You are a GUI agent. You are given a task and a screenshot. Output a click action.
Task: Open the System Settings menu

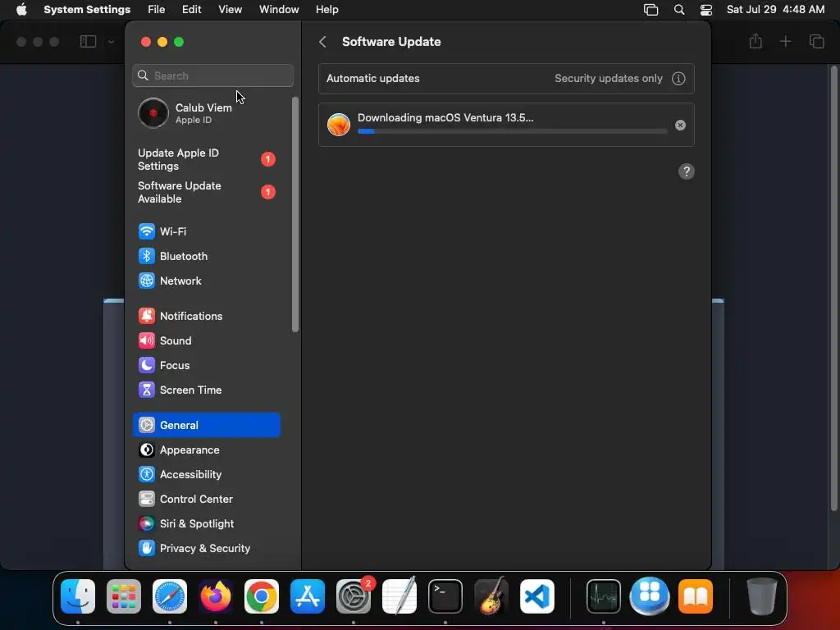point(87,10)
